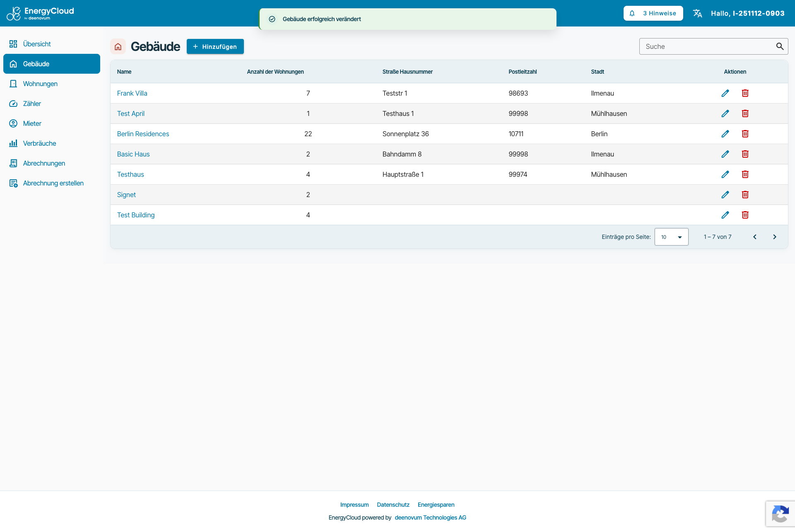
Task: Delete the Test April building
Action: (745, 113)
